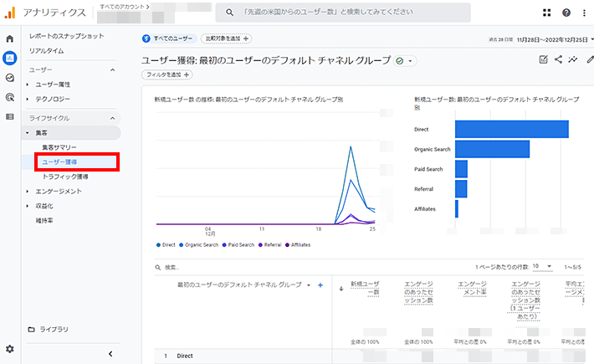Share this report icon
The width and height of the screenshot is (594, 364).
(558, 59)
